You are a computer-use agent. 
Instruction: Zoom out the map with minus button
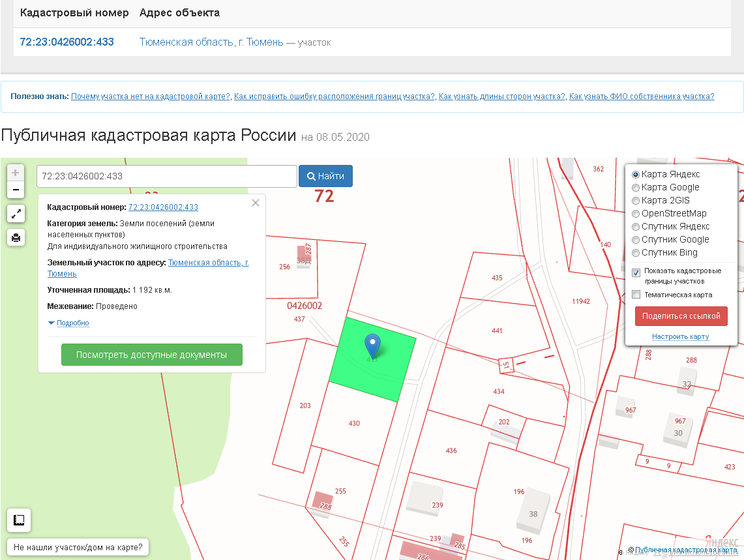tap(16, 190)
